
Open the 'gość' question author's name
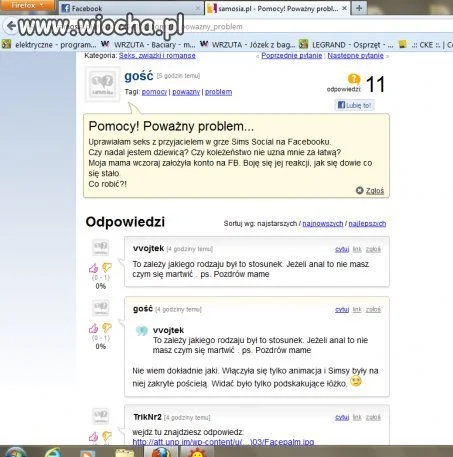139,76
